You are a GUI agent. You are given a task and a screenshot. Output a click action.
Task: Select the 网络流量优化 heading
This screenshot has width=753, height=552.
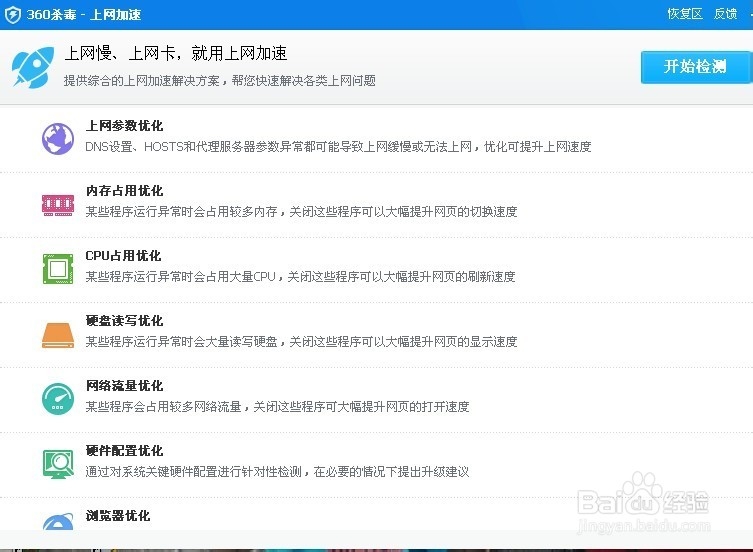coord(124,385)
